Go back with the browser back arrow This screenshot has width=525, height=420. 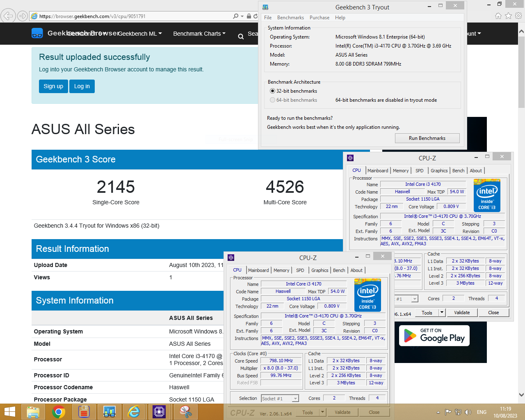pyautogui.click(x=8, y=16)
